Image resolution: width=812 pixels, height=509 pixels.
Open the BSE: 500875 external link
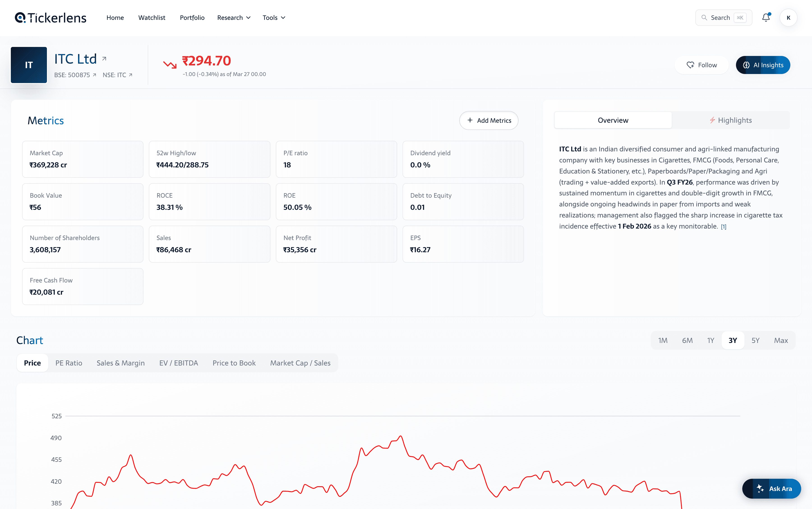(75, 75)
